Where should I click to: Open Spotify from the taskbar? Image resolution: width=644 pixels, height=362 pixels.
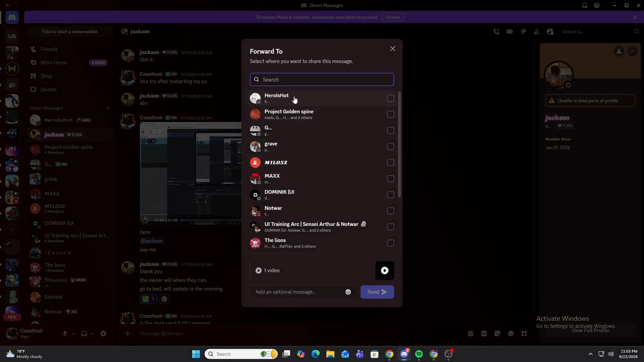(419, 354)
